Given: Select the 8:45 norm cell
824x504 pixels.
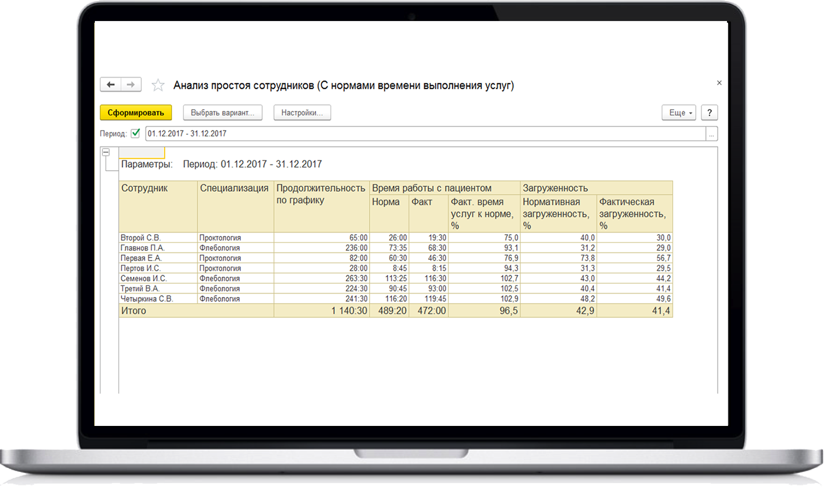Looking at the screenshot, I should point(389,268).
